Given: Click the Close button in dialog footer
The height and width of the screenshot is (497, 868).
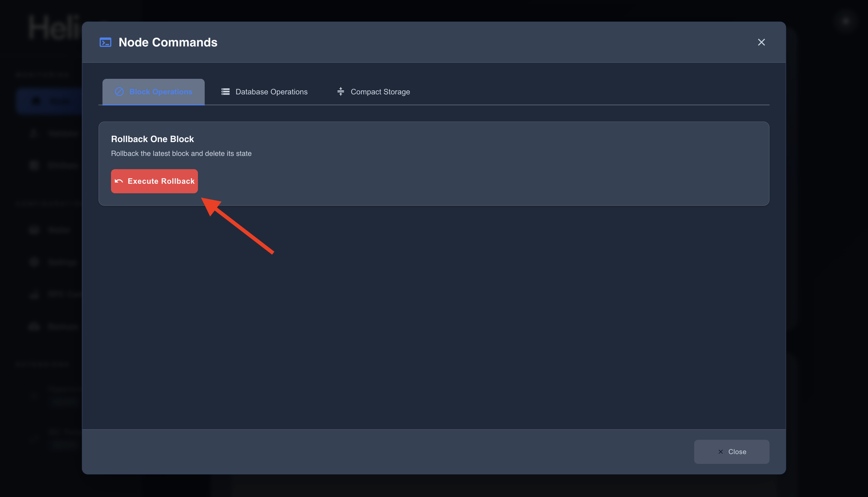Looking at the screenshot, I should (731, 452).
